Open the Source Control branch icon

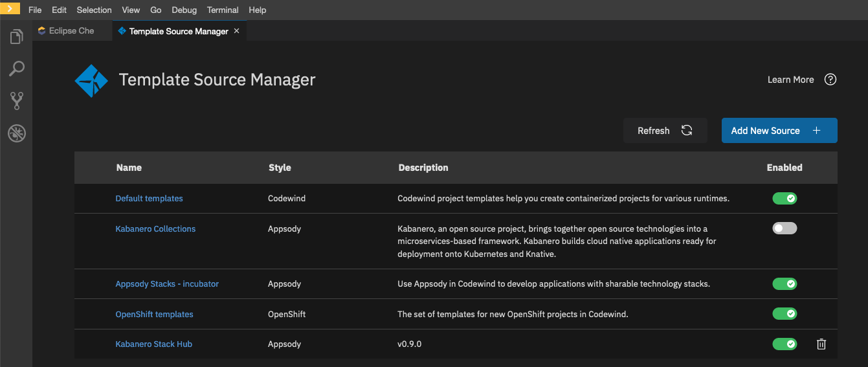(x=16, y=100)
